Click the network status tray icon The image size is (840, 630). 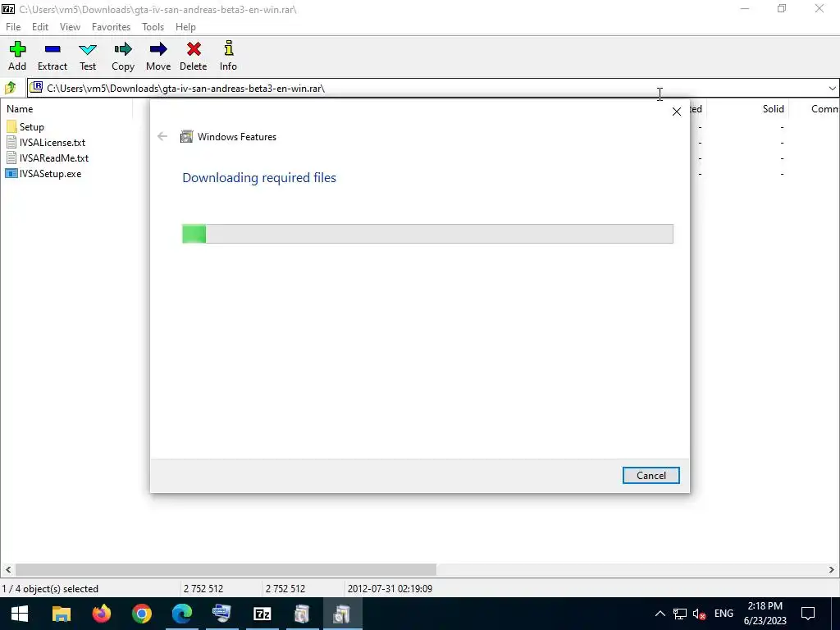pyautogui.click(x=680, y=614)
